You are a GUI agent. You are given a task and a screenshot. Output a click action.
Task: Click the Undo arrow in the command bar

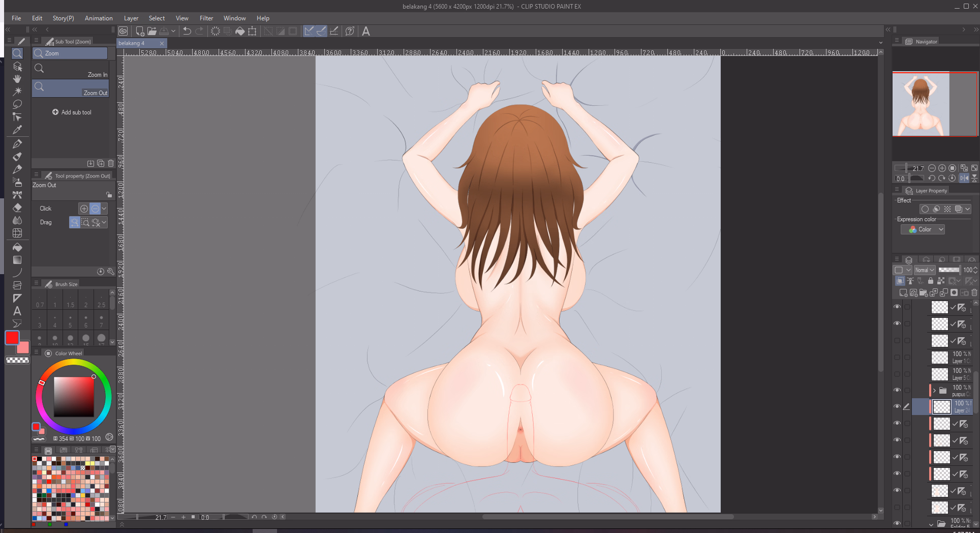point(187,31)
